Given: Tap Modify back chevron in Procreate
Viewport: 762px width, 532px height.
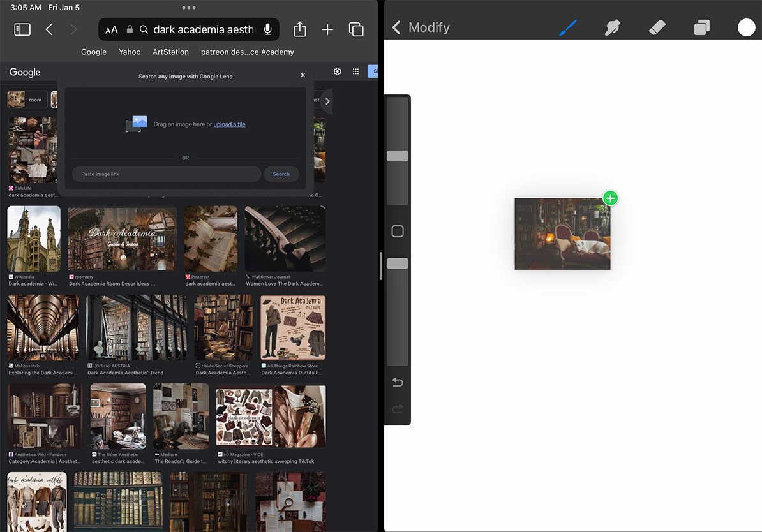Looking at the screenshot, I should [x=396, y=27].
